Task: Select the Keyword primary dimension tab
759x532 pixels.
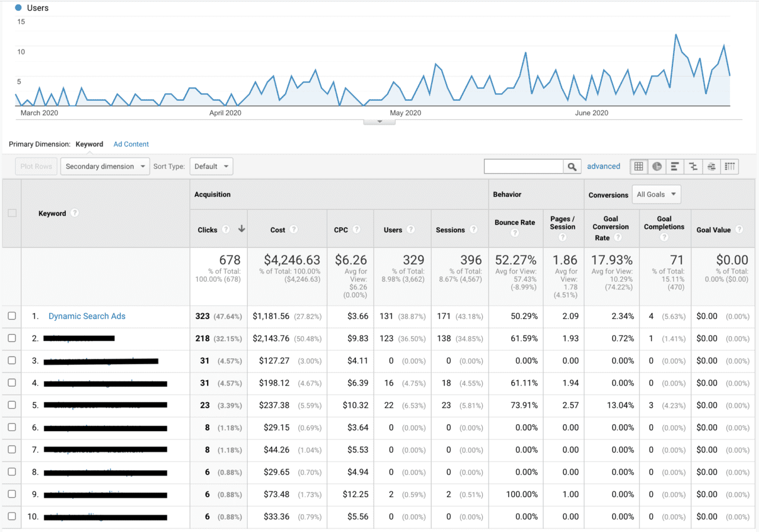Action: 90,144
